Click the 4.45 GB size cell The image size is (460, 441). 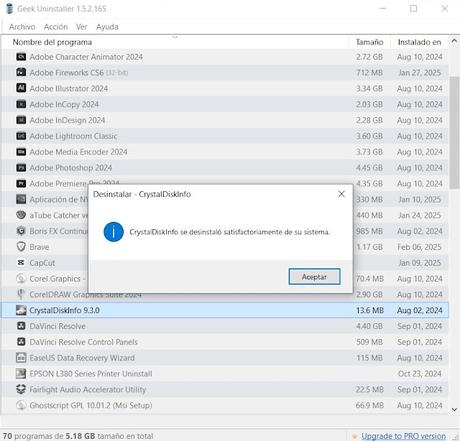click(x=369, y=168)
